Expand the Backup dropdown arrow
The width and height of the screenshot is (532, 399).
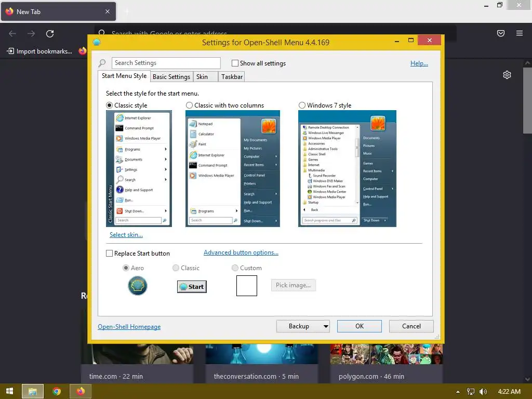tap(325, 326)
